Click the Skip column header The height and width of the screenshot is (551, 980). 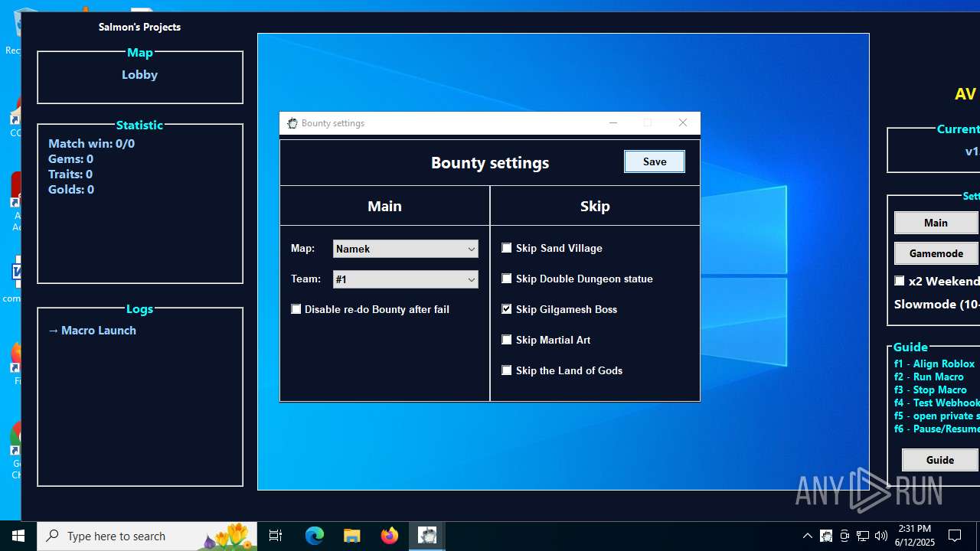(595, 206)
